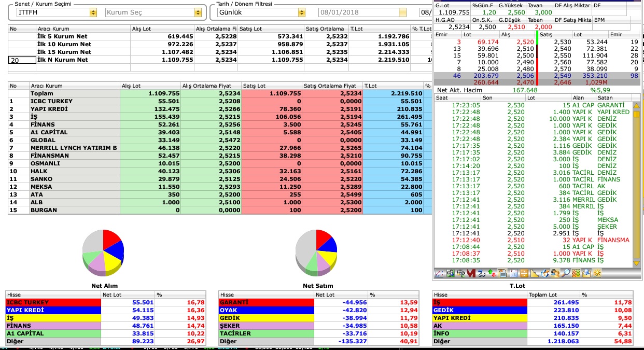Click the yellow staircase depth icon
Screen dimensions: 644x350
(x=534, y=273)
